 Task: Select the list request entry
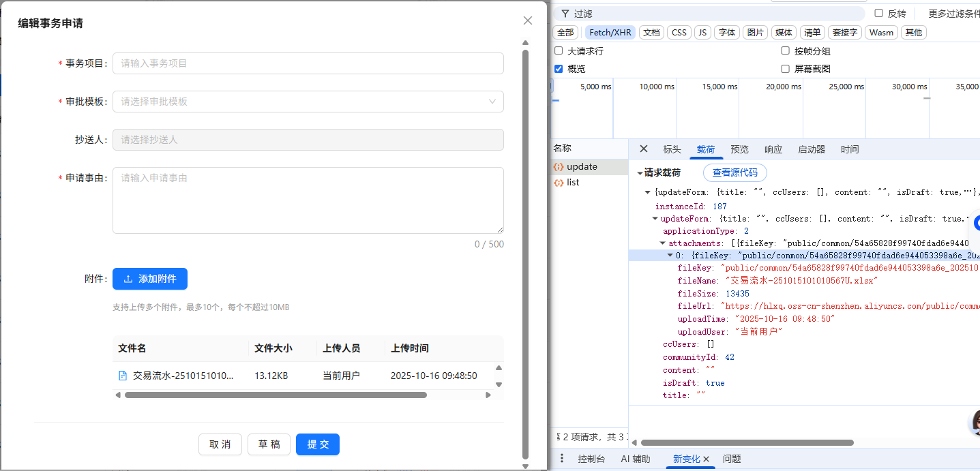pyautogui.click(x=573, y=183)
